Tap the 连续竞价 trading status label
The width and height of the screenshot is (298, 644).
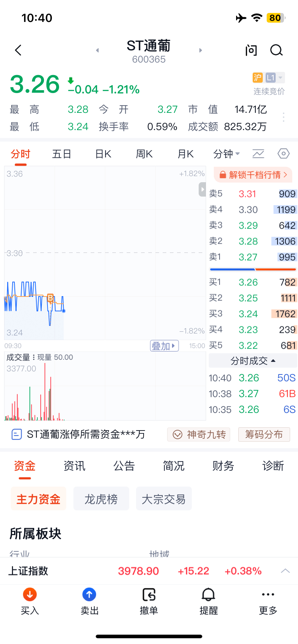pyautogui.click(x=269, y=91)
